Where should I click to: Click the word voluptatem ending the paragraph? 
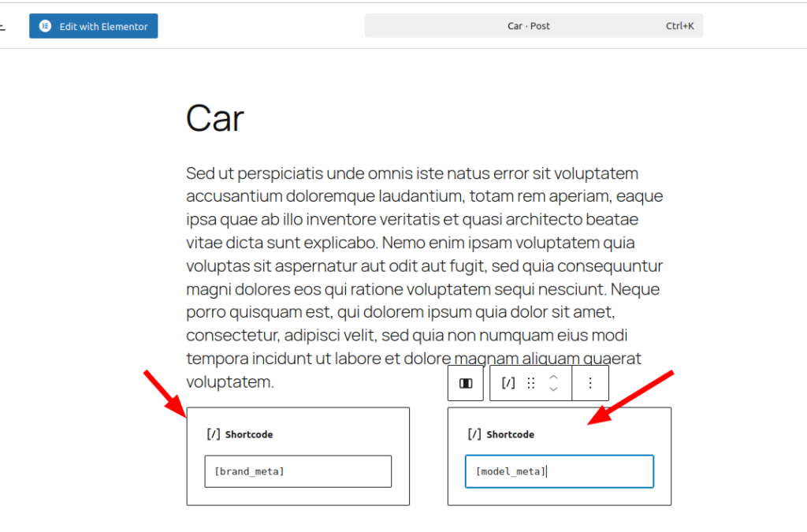[x=229, y=382]
